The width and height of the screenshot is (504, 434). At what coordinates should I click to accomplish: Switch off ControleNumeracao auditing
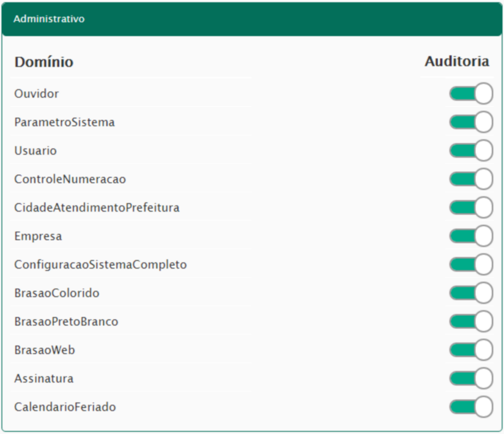coord(470,179)
